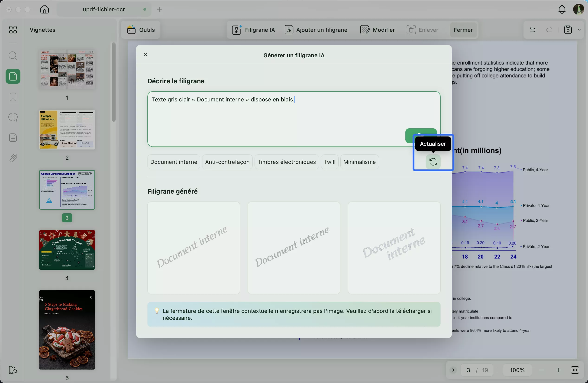Open notifications bell icon
The height and width of the screenshot is (383, 588).
pyautogui.click(x=562, y=9)
